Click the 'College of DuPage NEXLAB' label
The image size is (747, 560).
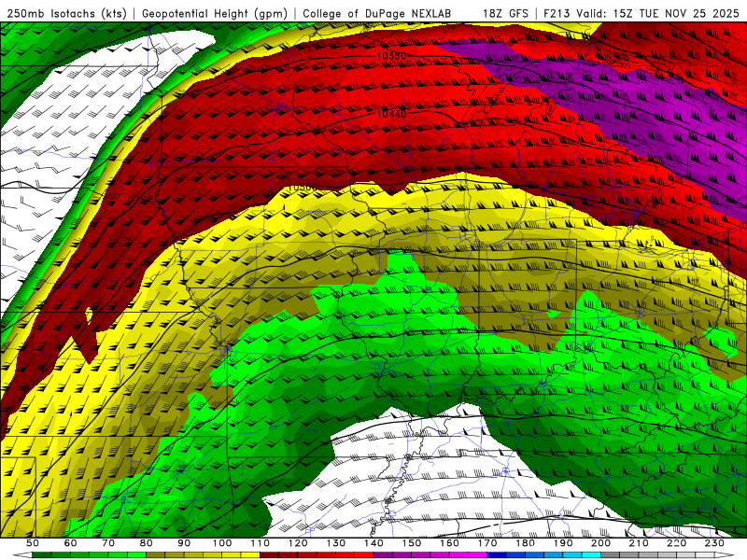pos(377,14)
